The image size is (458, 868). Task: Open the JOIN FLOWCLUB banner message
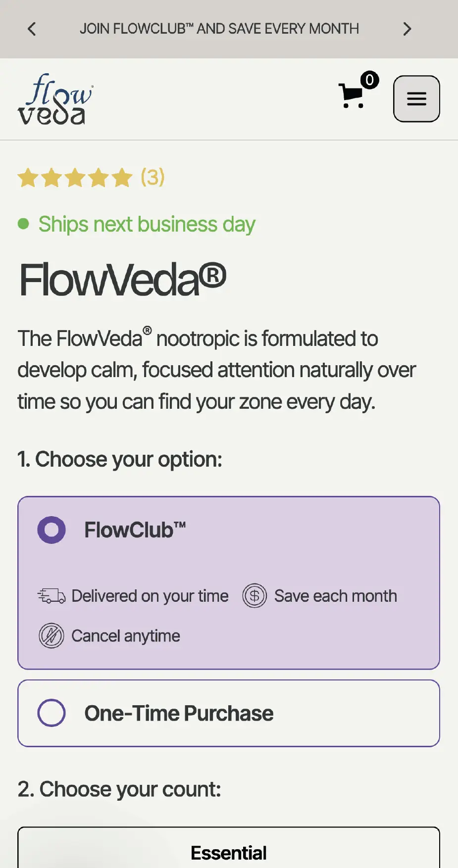pos(220,28)
